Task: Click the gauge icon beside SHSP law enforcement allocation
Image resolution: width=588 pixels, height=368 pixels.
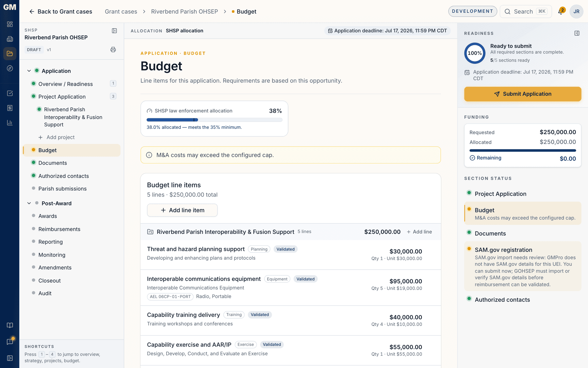Action: tap(150, 111)
